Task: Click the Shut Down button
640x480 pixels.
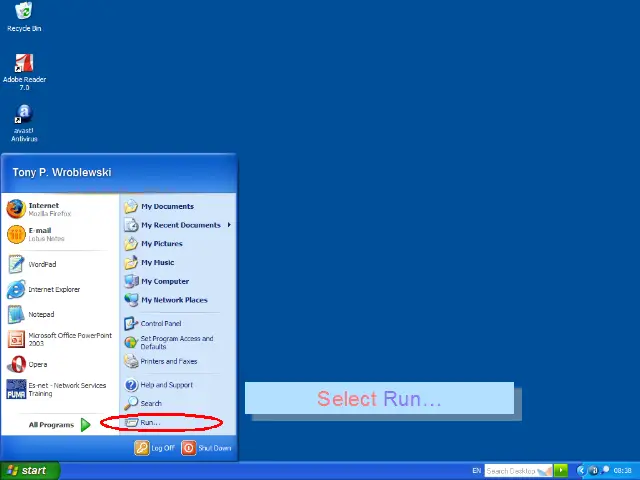Action: click(207, 448)
